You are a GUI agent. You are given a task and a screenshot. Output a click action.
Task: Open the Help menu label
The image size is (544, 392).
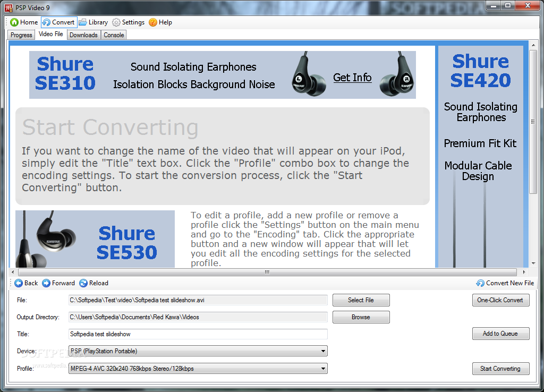point(166,22)
